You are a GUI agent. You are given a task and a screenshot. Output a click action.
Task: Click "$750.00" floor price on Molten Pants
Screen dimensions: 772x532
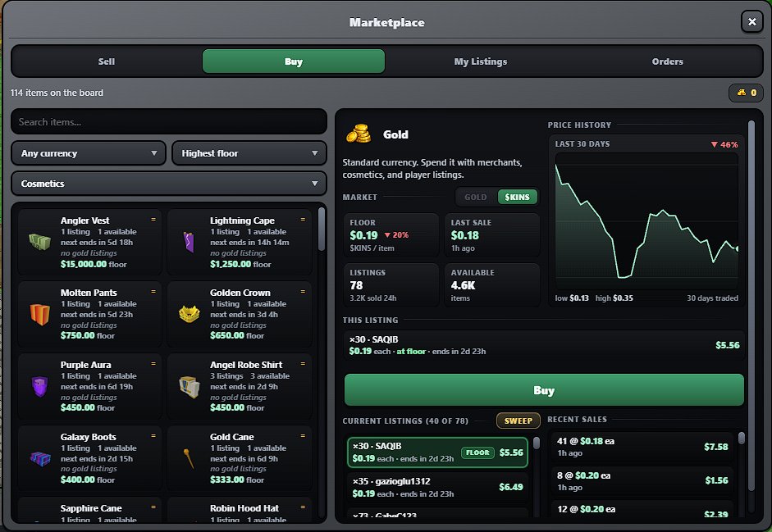(77, 335)
